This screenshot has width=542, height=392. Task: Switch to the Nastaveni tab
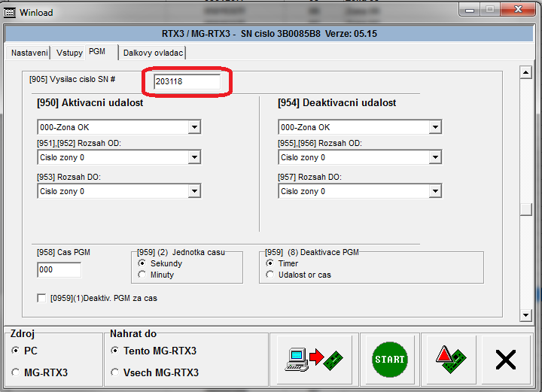(x=29, y=53)
